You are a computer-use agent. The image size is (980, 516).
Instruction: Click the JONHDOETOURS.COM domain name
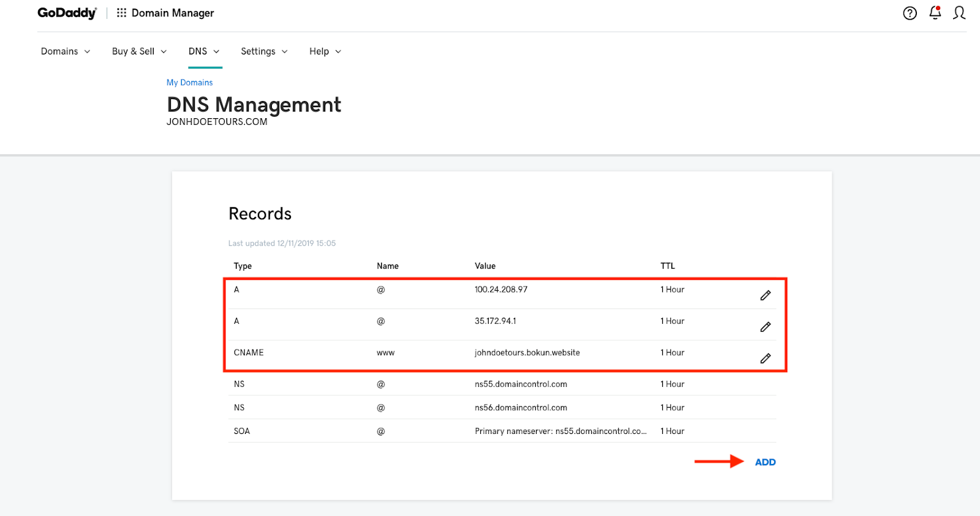tap(217, 122)
